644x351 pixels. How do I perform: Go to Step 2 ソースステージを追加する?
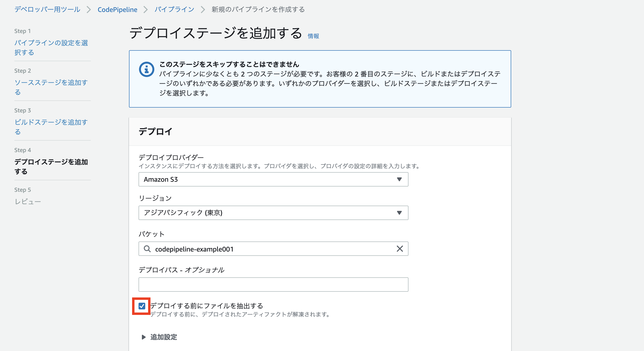click(x=51, y=87)
